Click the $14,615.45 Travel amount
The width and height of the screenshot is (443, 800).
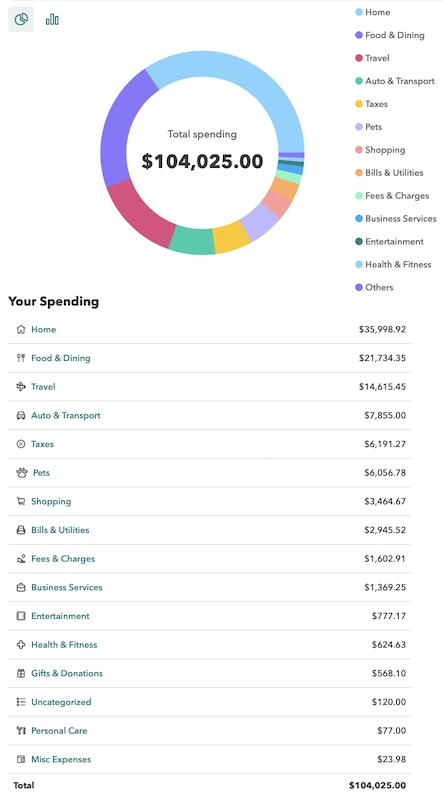[382, 387]
